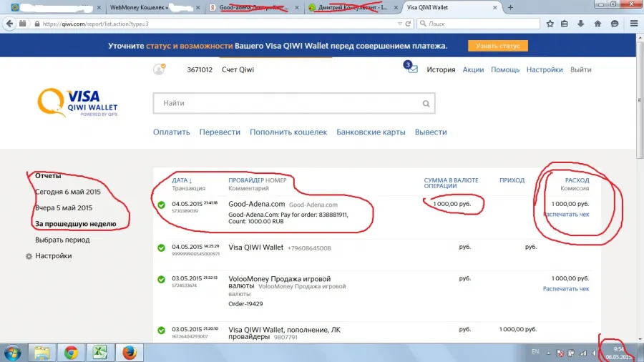Click the Visa QIWI Wallet logo

coord(77,102)
